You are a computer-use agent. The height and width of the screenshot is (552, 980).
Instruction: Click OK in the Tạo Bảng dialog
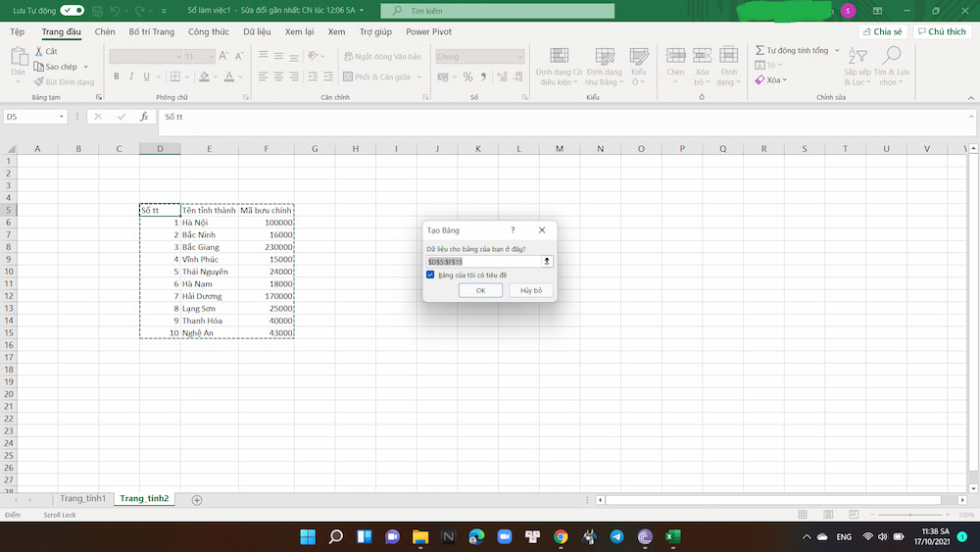click(480, 290)
